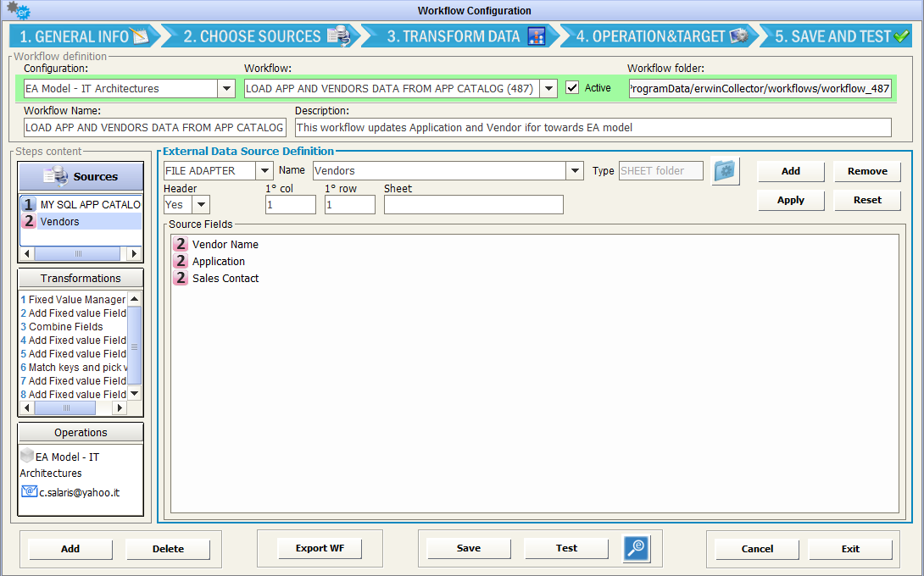
Task: Click the 1° col input field
Action: pos(291,204)
